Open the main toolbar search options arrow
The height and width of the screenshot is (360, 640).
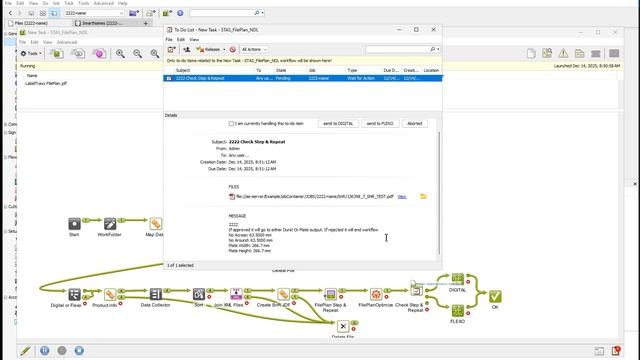pyautogui.click(x=262, y=13)
